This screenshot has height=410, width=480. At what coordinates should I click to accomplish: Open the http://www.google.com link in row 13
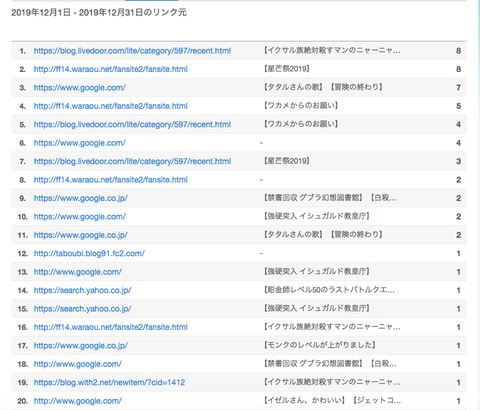(78, 272)
